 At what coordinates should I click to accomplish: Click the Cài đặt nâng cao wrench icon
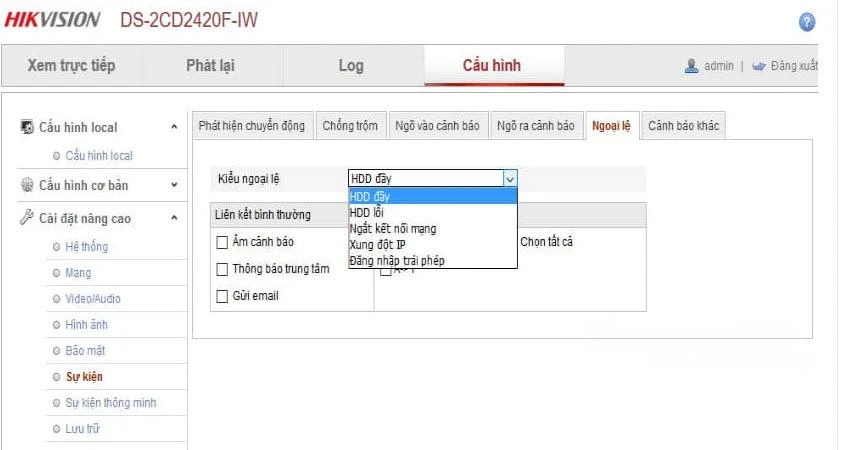pyautogui.click(x=28, y=219)
